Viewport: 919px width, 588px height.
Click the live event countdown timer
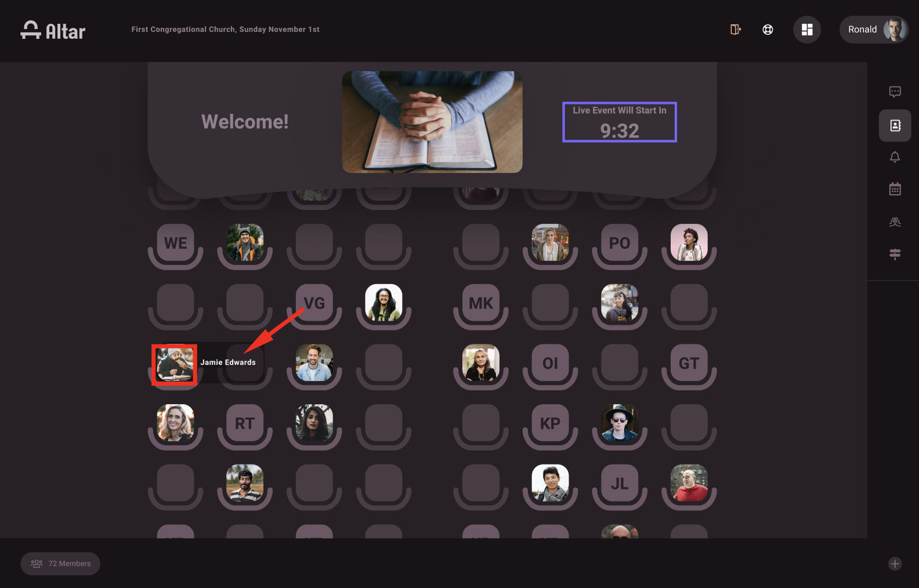pos(620,122)
